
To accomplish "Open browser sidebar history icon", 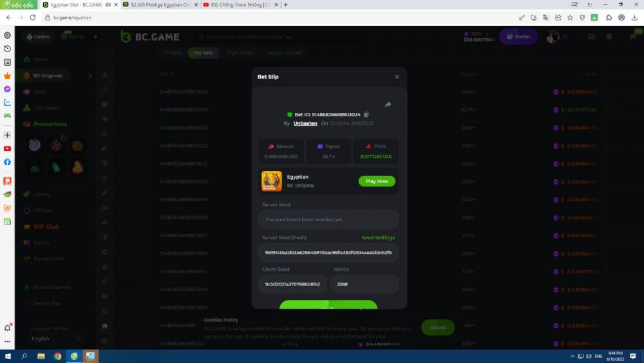I will [x=7, y=48].
